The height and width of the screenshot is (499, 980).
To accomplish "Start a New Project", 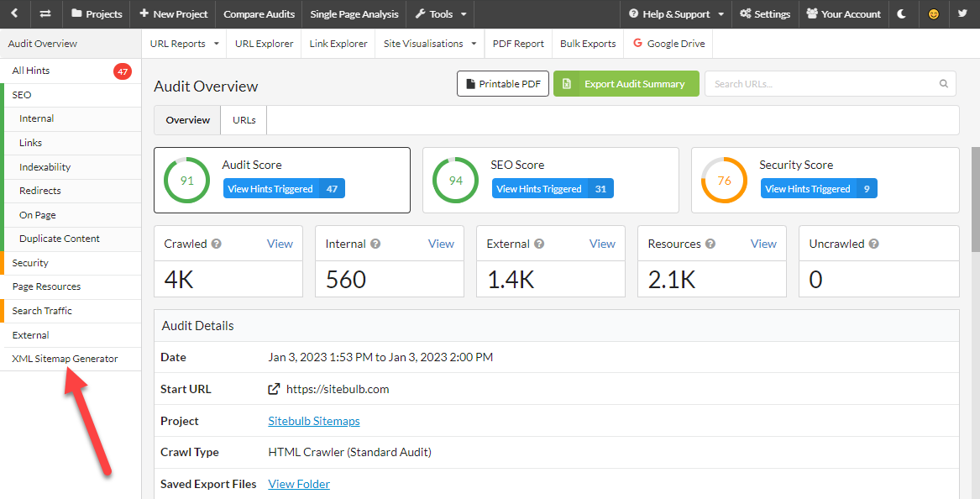I will click(x=172, y=13).
